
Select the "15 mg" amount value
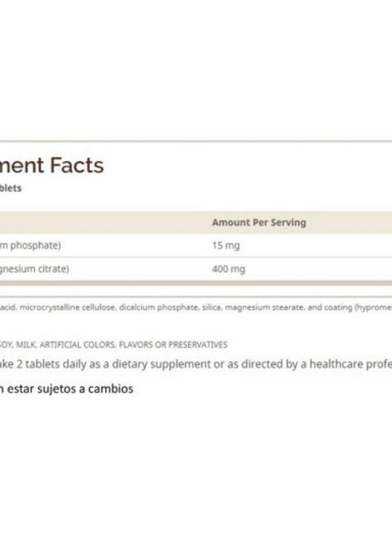[x=226, y=245]
